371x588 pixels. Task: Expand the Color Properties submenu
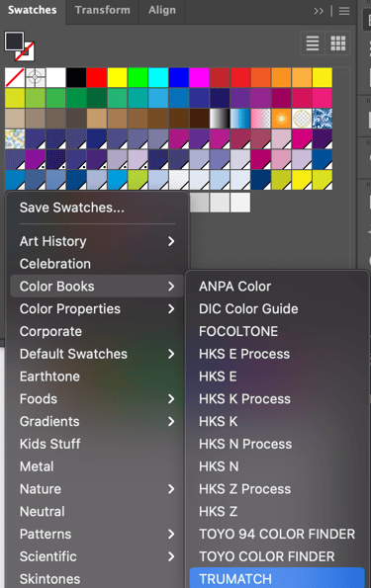[97, 308]
